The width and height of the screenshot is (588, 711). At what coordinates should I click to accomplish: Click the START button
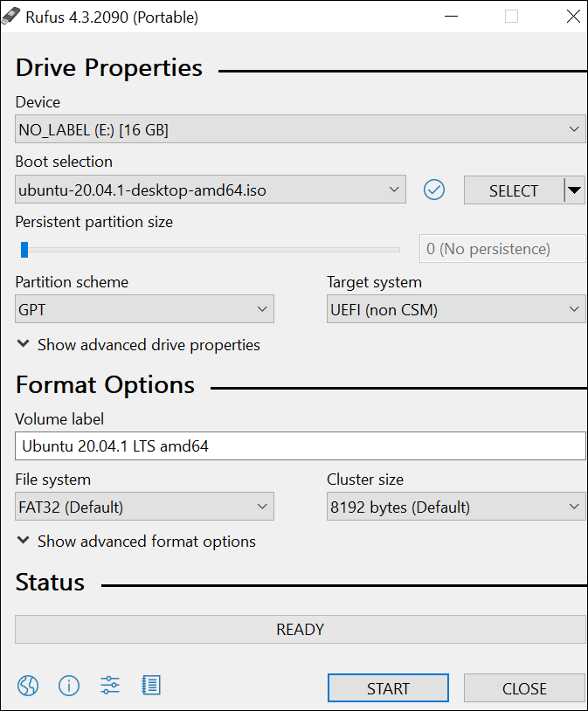[x=389, y=688]
